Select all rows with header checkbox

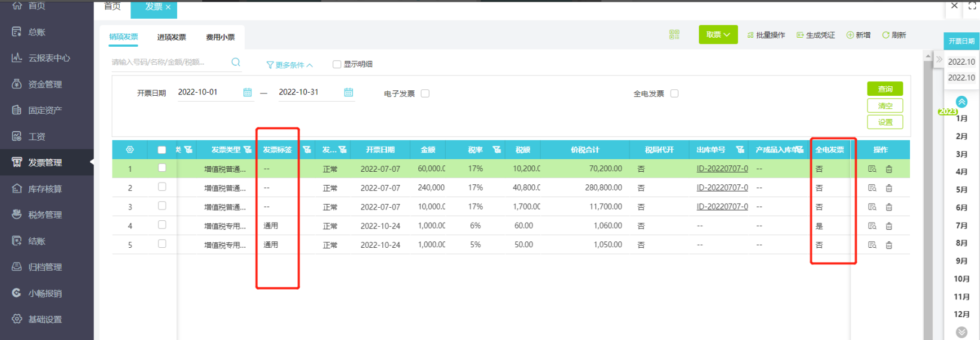coord(162,150)
